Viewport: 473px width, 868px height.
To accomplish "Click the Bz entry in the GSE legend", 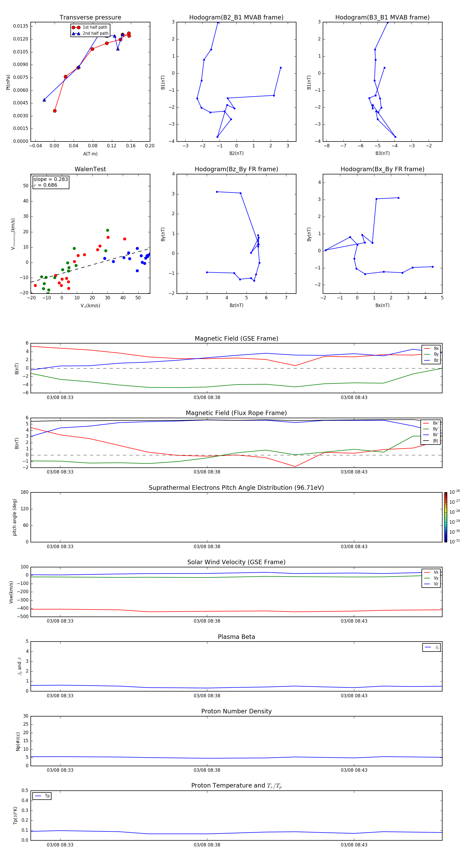I will (x=431, y=360).
